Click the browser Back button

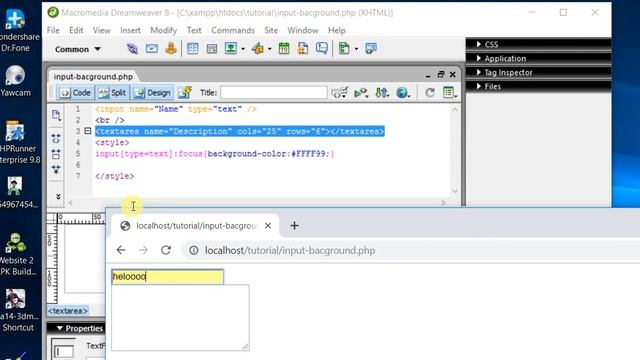[x=121, y=250]
